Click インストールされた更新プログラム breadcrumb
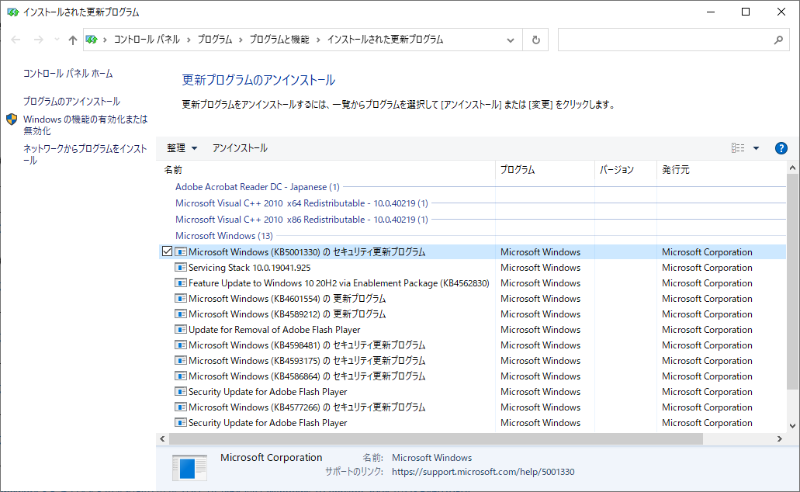800x492 pixels. click(385, 39)
